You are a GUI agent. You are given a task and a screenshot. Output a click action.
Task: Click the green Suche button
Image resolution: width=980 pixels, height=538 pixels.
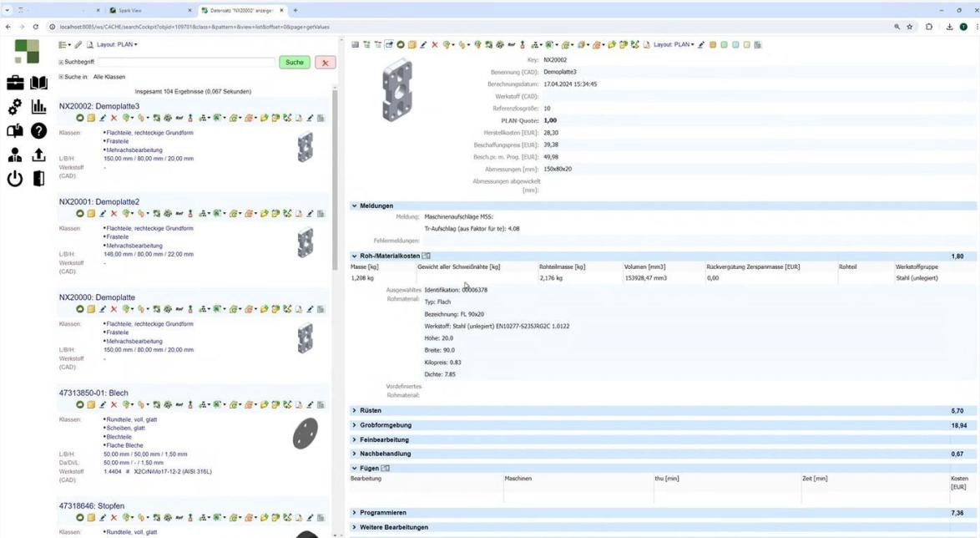coord(295,62)
